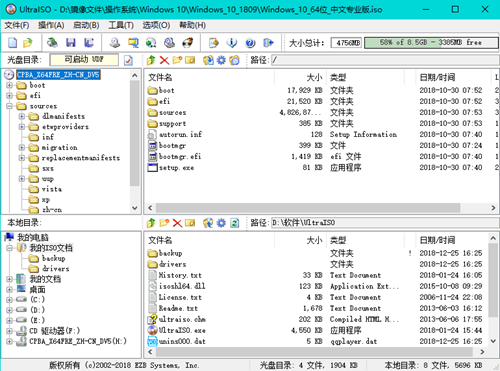The image size is (500, 371).
Task: Open the 工具(T) menu
Action: [x=121, y=25]
